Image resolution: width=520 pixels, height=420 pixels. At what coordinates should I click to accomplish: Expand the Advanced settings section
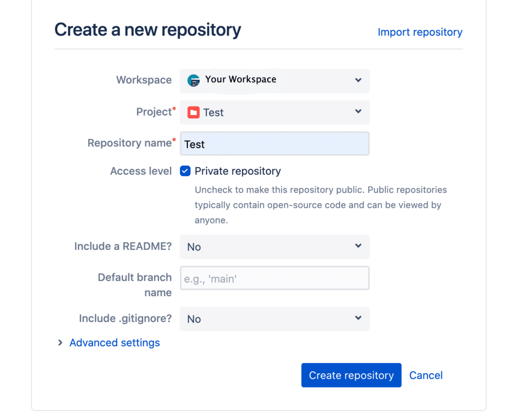click(x=114, y=343)
